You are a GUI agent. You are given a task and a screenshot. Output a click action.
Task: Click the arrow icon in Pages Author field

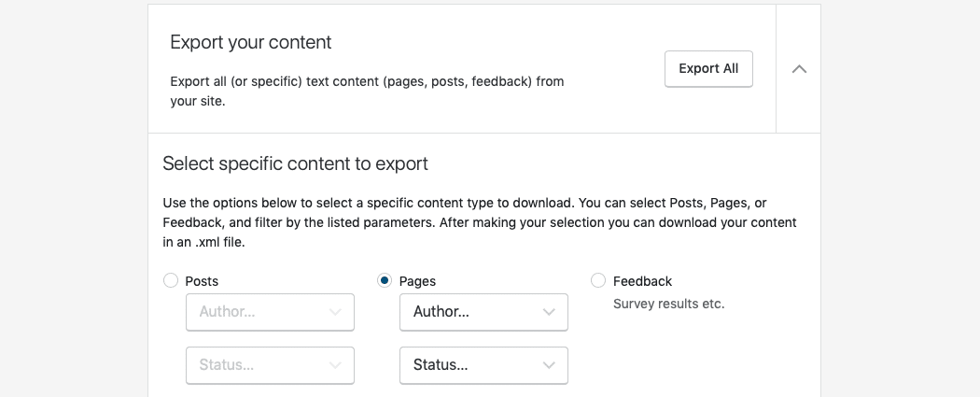click(x=549, y=313)
